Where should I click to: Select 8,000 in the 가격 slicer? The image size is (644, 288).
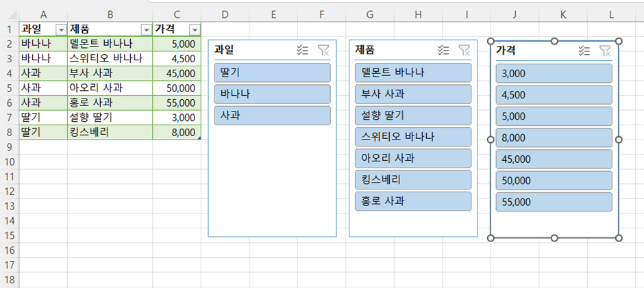[554, 138]
